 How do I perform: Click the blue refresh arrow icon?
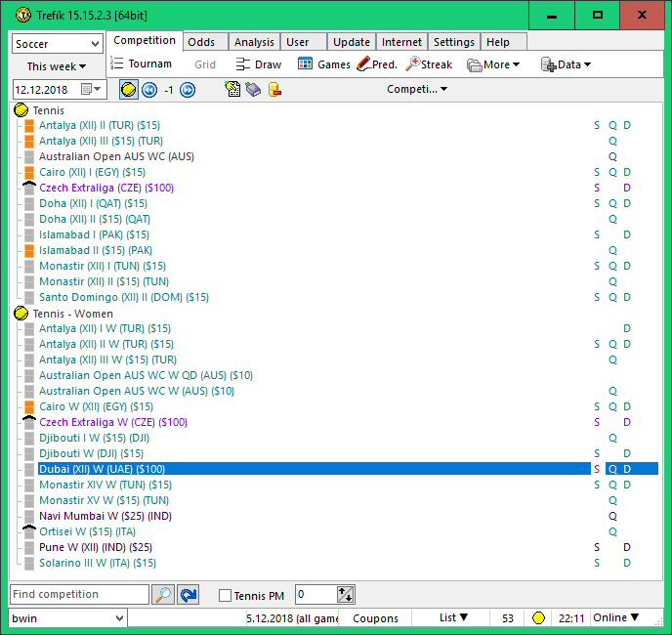(x=188, y=595)
